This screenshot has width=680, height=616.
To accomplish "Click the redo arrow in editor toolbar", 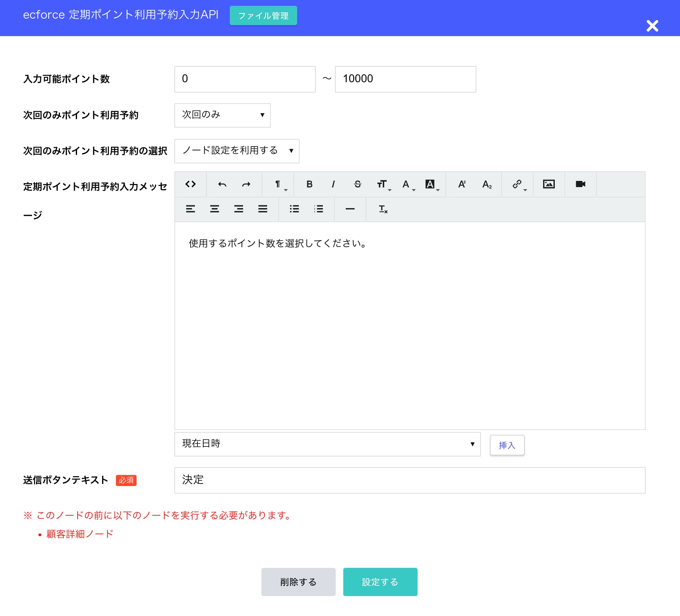I will click(246, 184).
